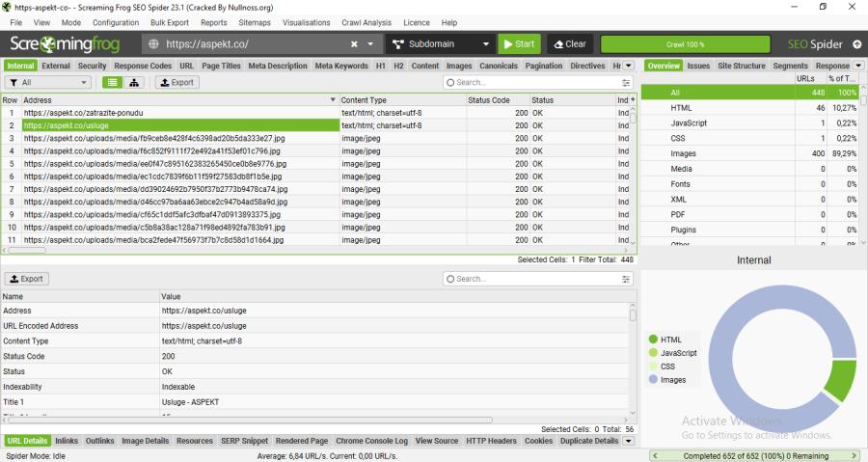868x462 pixels.
Task: Click the Indexable value in details
Action: point(178,387)
